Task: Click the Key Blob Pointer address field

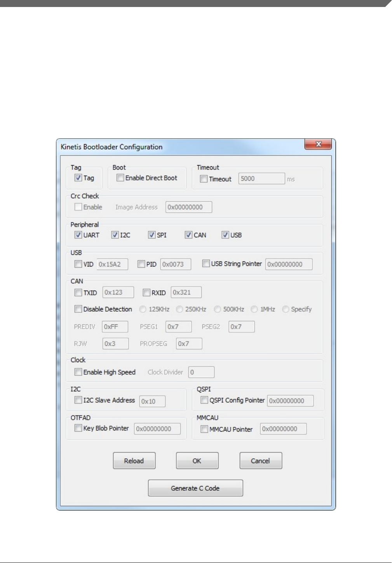Action: [157, 429]
